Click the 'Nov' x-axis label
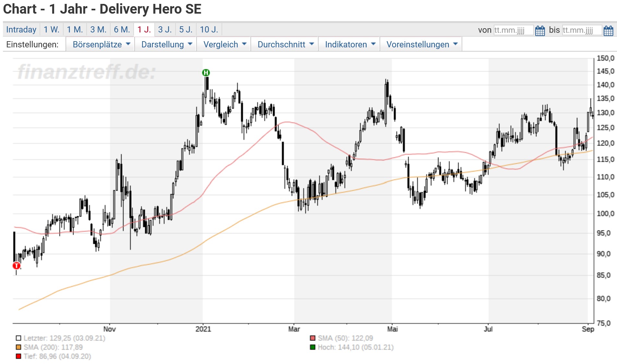 tap(110, 329)
